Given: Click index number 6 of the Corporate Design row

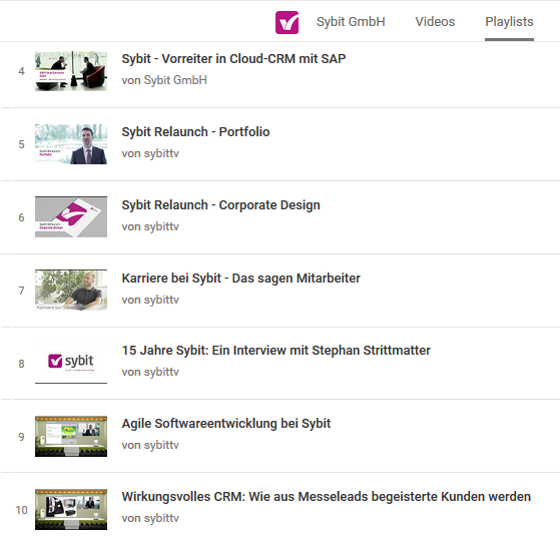Looking at the screenshot, I should coord(21,218).
